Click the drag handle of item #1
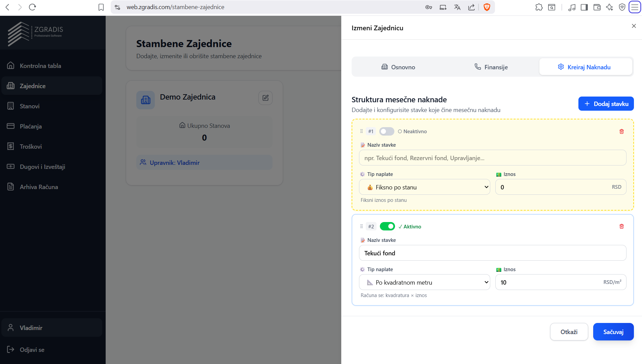The height and width of the screenshot is (364, 642). 361,131
